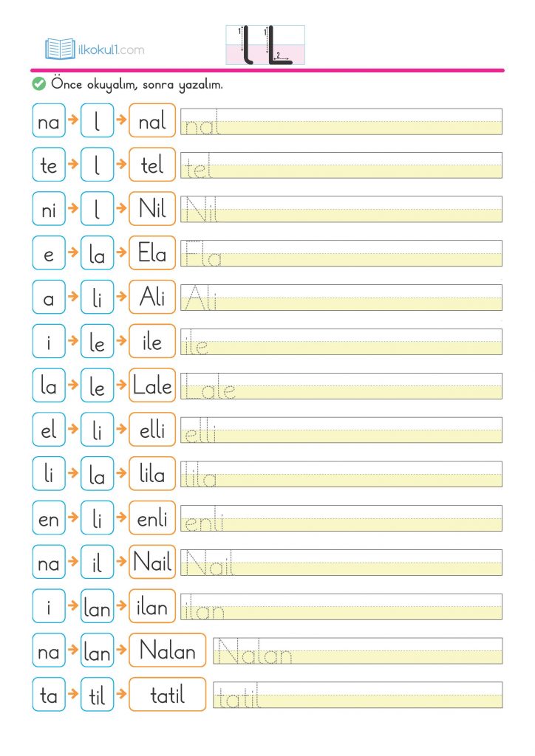
Task: Click the 'Önce okuyalım, sonra yazalım' instruction text
Action: (x=137, y=85)
